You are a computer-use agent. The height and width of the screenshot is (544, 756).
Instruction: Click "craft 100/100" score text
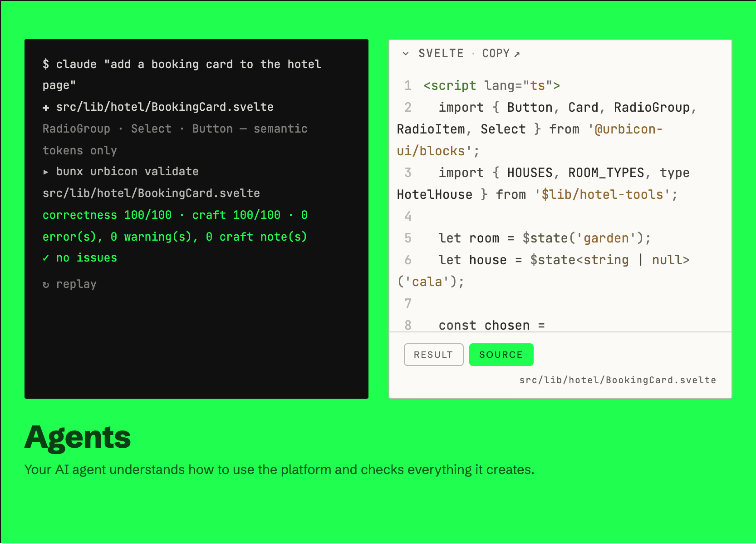236,215
